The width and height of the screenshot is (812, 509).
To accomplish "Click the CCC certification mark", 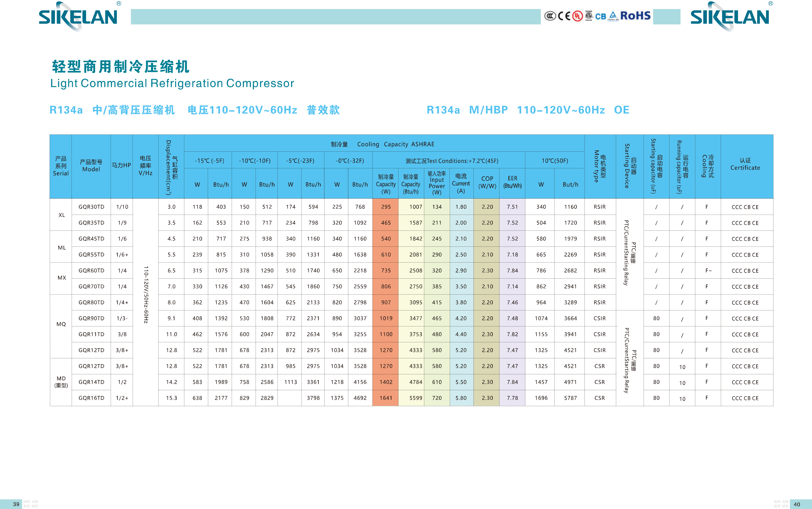I will (x=550, y=16).
